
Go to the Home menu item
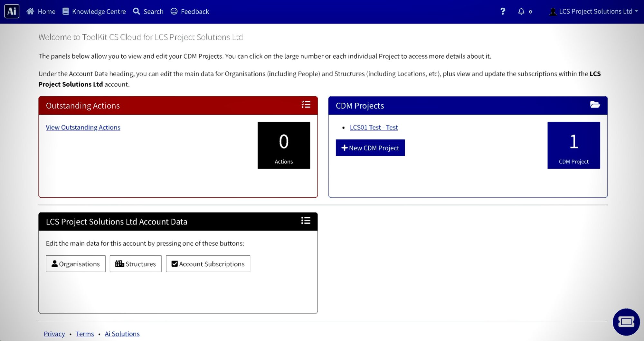pyautogui.click(x=41, y=12)
